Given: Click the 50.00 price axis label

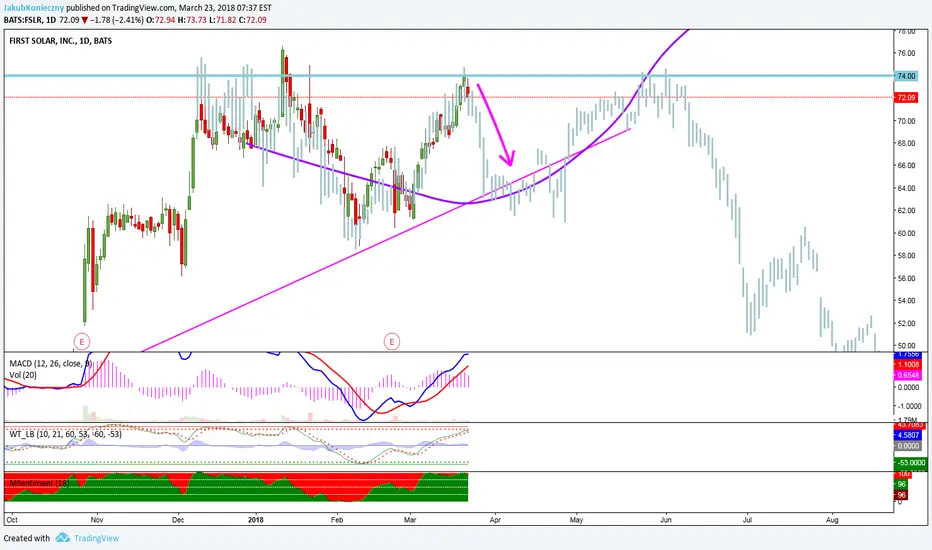Looking at the screenshot, I should click(x=906, y=346).
